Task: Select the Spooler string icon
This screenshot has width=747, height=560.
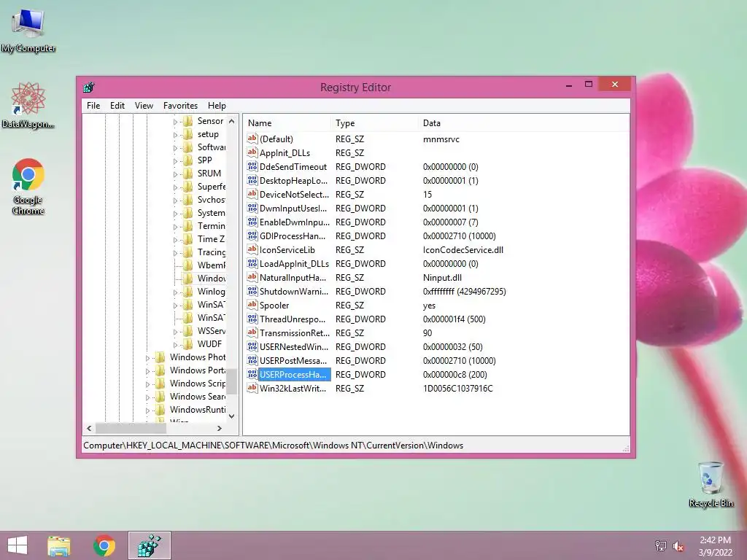Action: pos(252,304)
